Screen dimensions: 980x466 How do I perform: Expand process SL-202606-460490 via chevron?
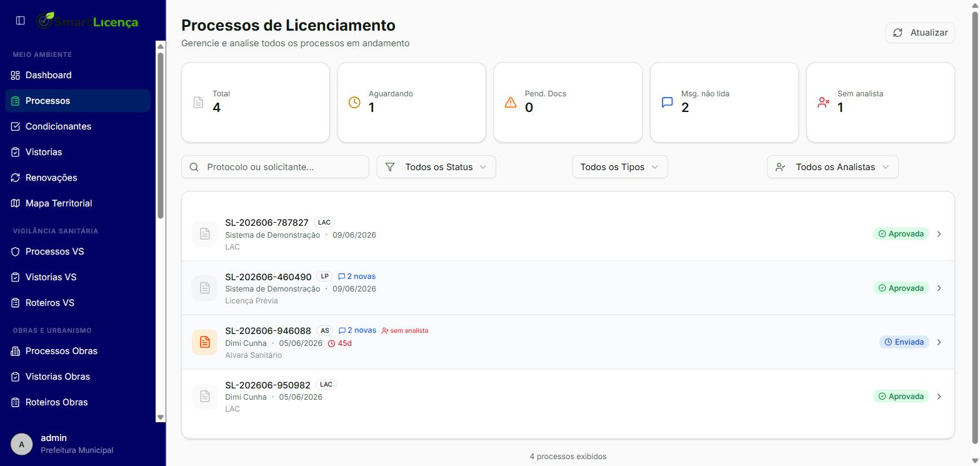tap(939, 288)
